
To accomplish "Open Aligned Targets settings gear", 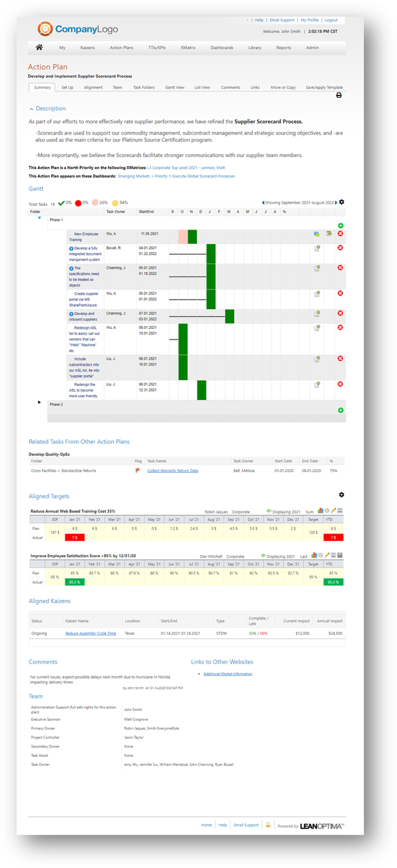I will coord(342,495).
